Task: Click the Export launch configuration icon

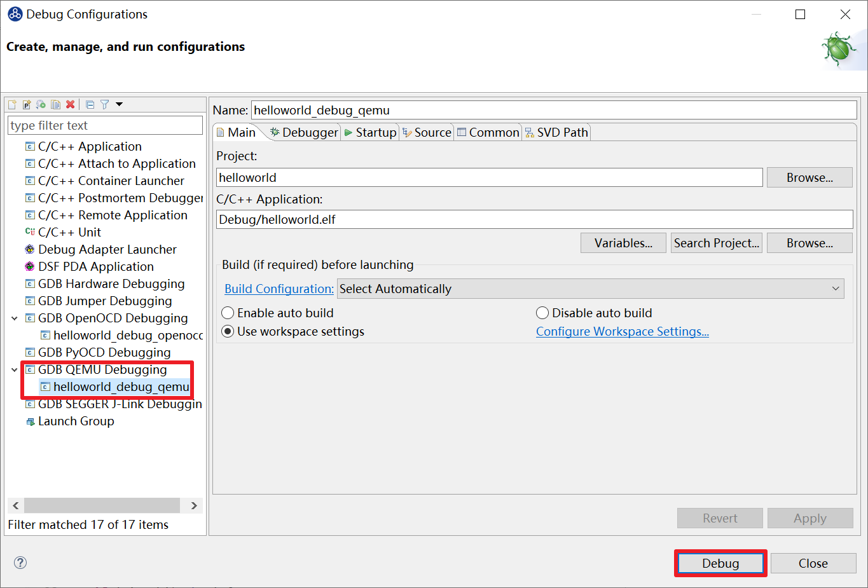Action: click(x=41, y=104)
